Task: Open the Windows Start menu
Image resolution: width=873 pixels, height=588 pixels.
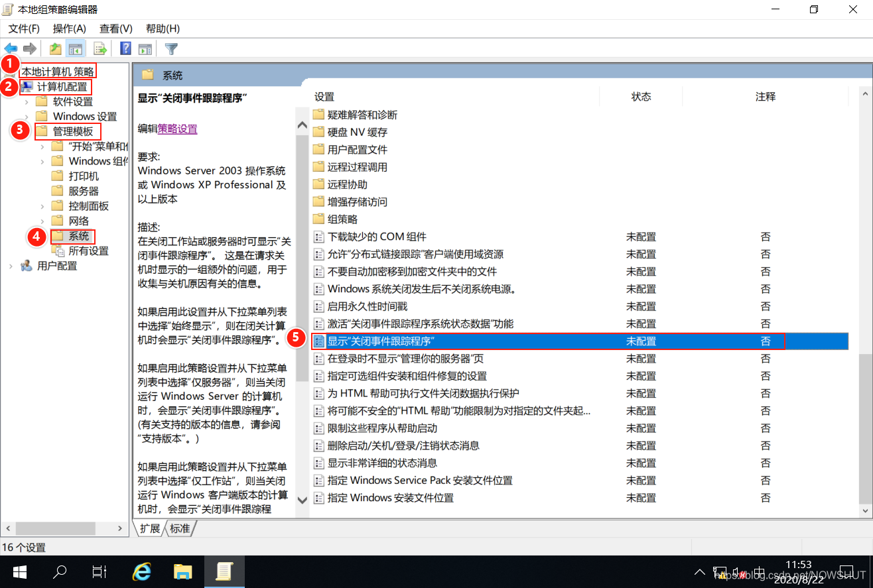Action: coord(19,571)
